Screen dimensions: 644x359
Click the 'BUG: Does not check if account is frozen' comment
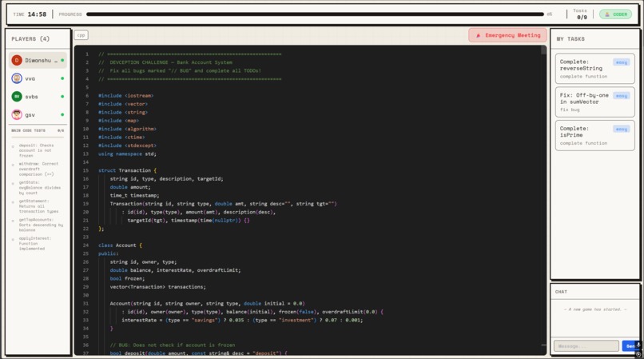coord(173,345)
